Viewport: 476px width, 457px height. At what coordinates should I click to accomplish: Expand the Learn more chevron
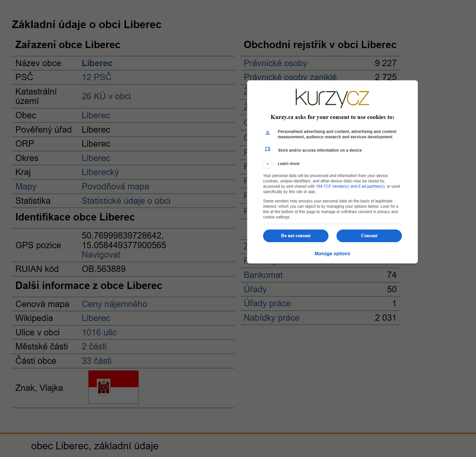click(x=267, y=164)
